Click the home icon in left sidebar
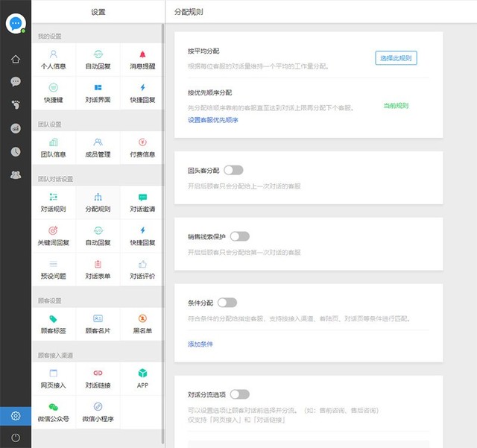The image size is (477, 448). 16,60
